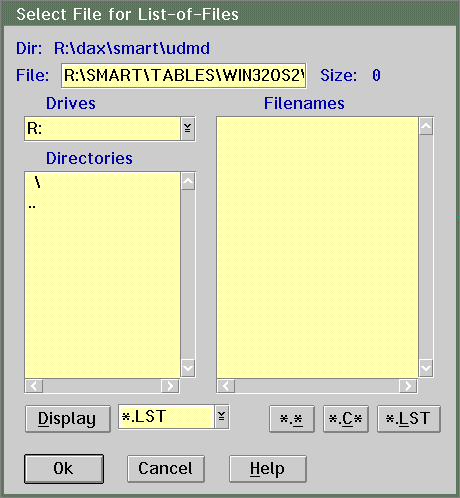Select the R: drive field

[x=102, y=128]
